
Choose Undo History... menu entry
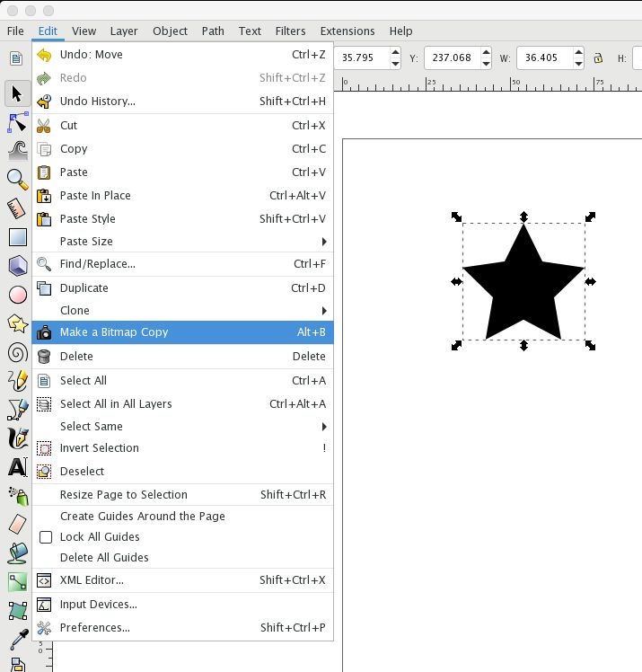click(x=183, y=102)
